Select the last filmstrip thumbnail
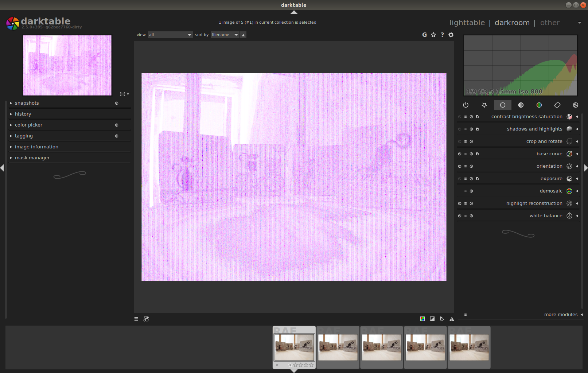Screen dimensions: 588x373 click(469, 347)
